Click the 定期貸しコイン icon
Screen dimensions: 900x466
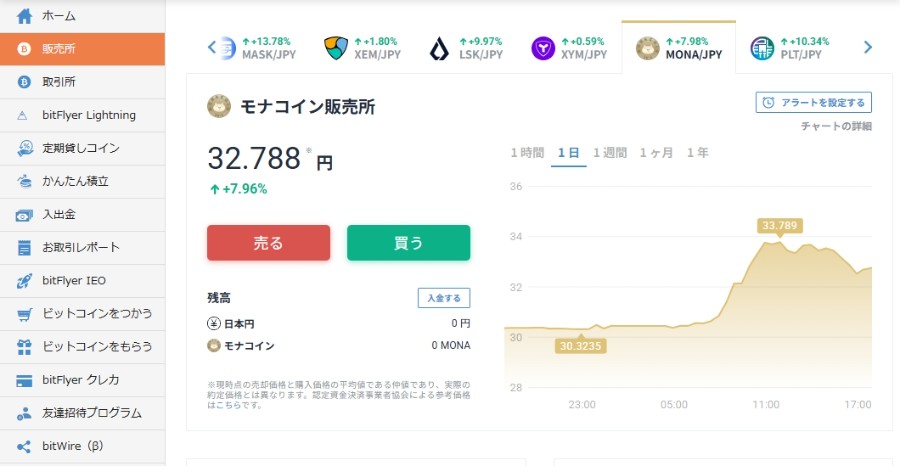pyautogui.click(x=25, y=148)
